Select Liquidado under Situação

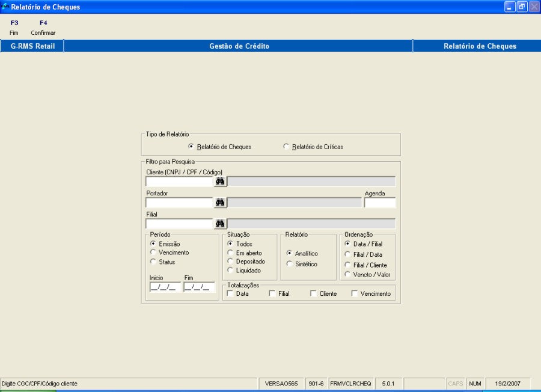(x=244, y=270)
